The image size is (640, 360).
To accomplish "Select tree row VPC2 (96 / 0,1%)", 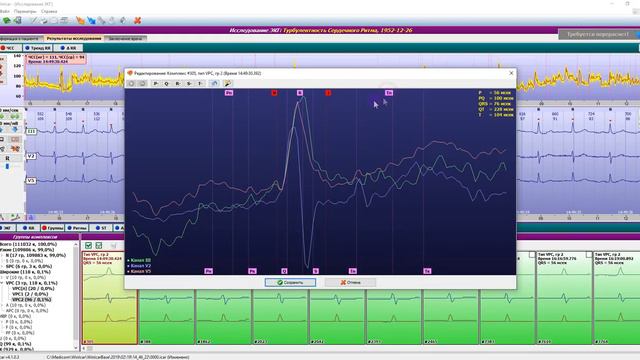I will pos(32,300).
